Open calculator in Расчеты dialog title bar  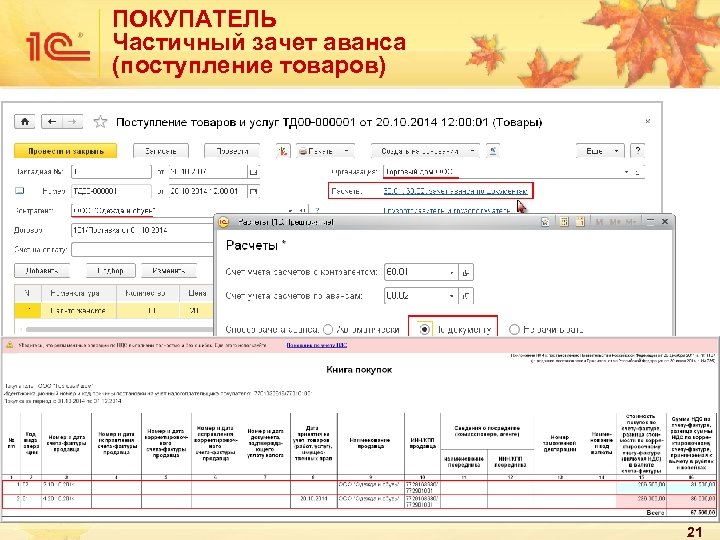[564, 222]
